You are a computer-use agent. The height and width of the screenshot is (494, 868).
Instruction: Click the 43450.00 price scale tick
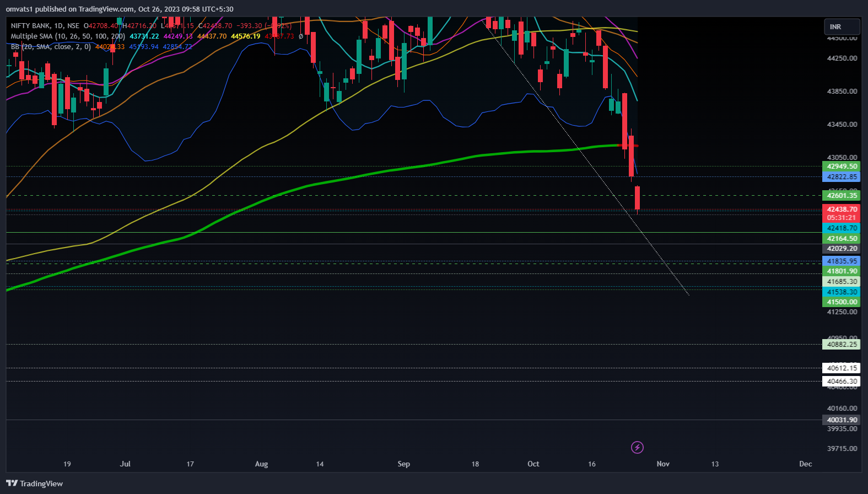pyautogui.click(x=842, y=125)
